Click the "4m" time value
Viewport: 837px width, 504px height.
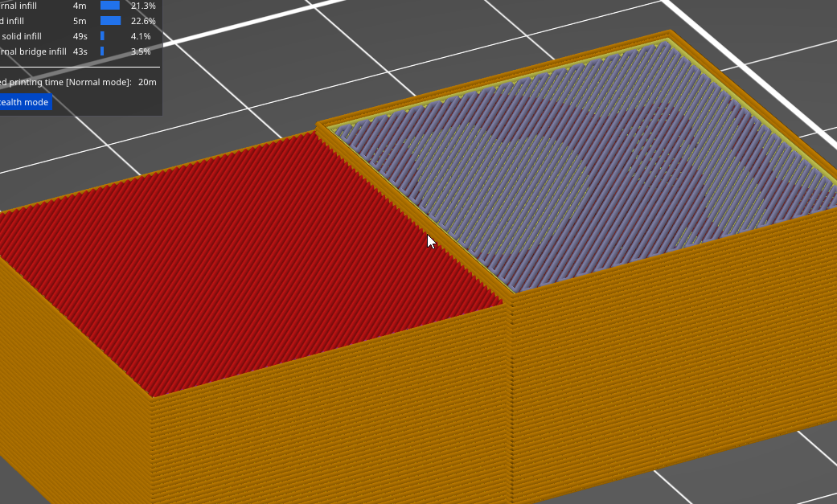pos(80,6)
